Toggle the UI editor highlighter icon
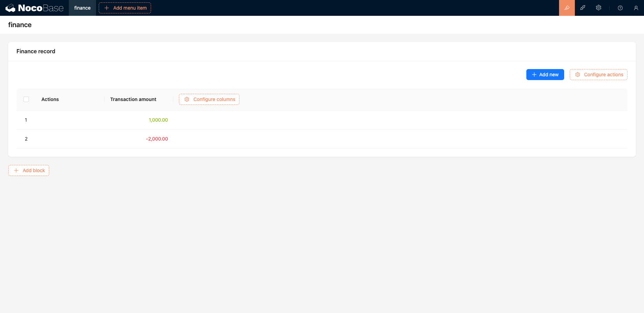 point(567,8)
